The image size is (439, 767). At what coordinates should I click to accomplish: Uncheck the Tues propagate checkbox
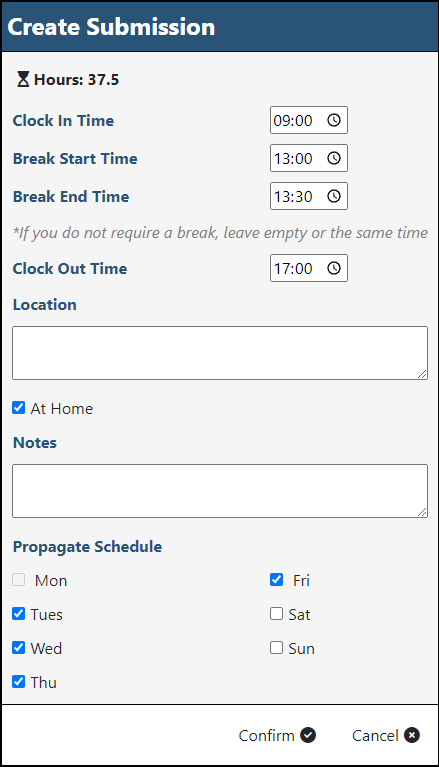[19, 613]
